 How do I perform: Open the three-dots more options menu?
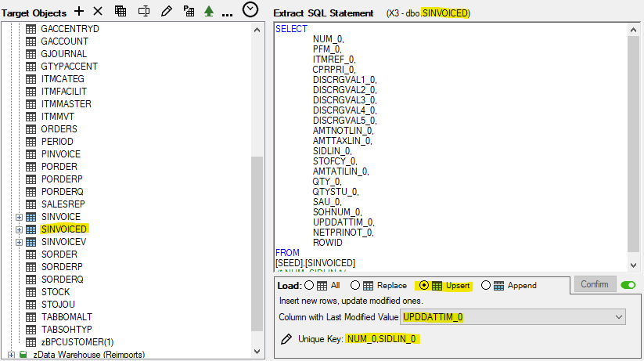tap(227, 13)
